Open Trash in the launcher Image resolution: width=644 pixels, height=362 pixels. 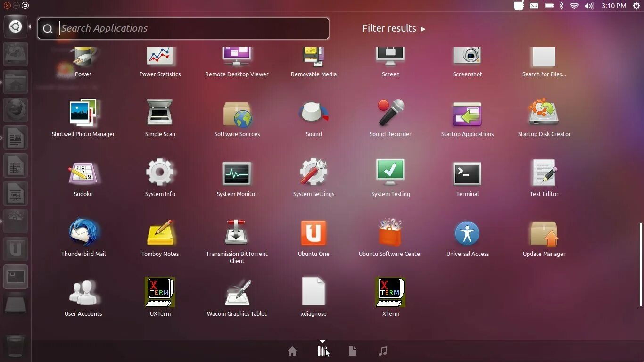point(16,347)
